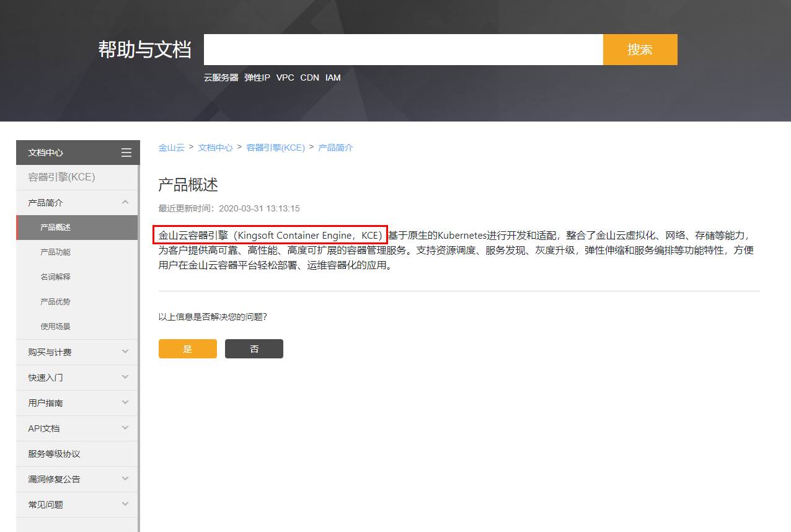Select the VPC hot keyword
Viewport: 791px width, 532px height.
[285, 78]
